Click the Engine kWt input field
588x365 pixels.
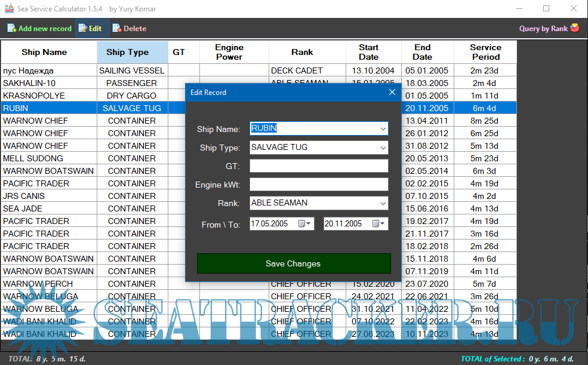click(319, 185)
